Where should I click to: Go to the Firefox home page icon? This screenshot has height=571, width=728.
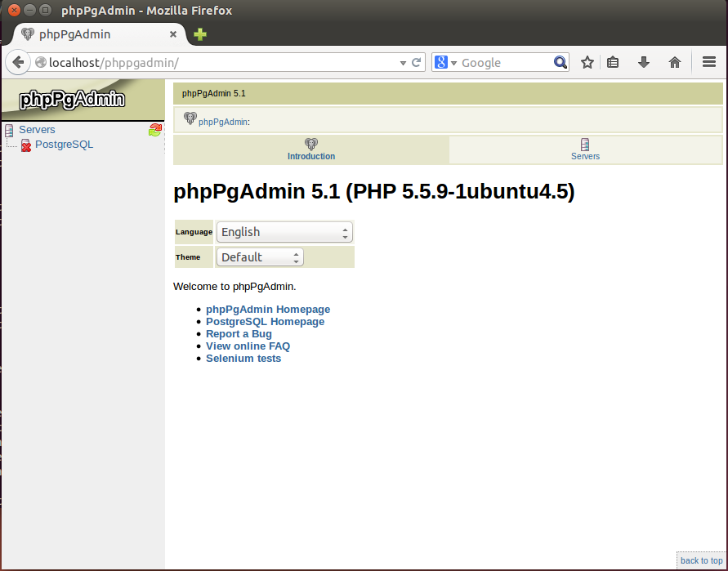pos(674,62)
